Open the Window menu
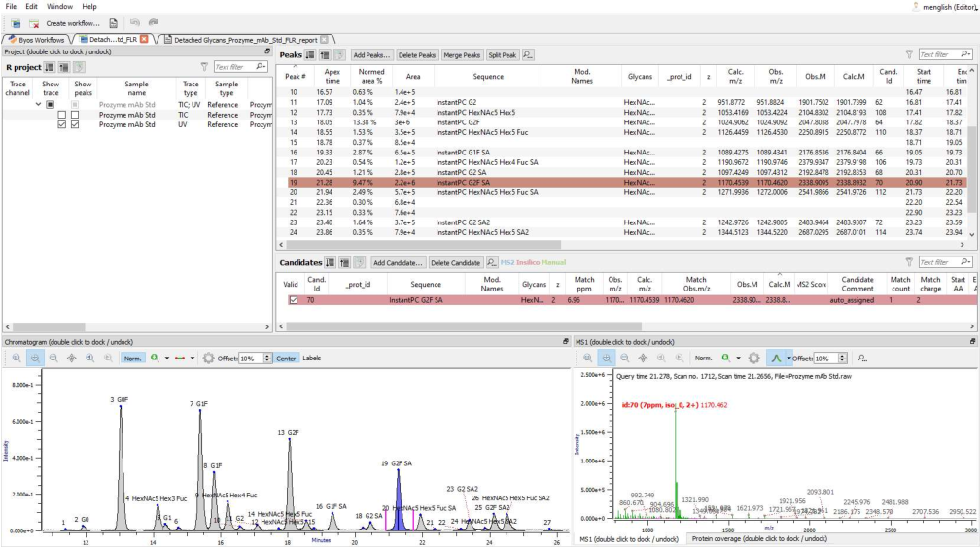This screenshot has width=980, height=547. (x=60, y=6)
